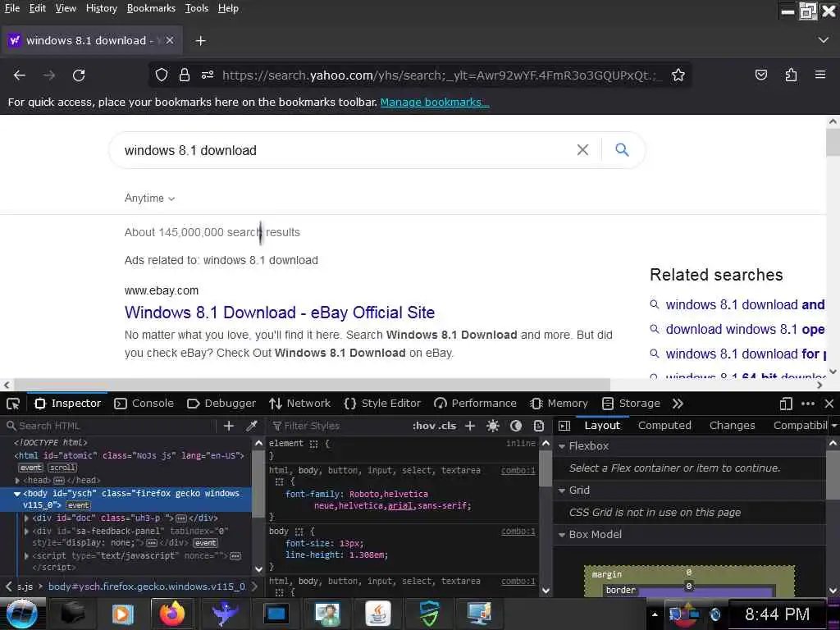Screen dimensions: 840x630
Task: Open devtools customize ellipsis menu
Action: pos(808,404)
